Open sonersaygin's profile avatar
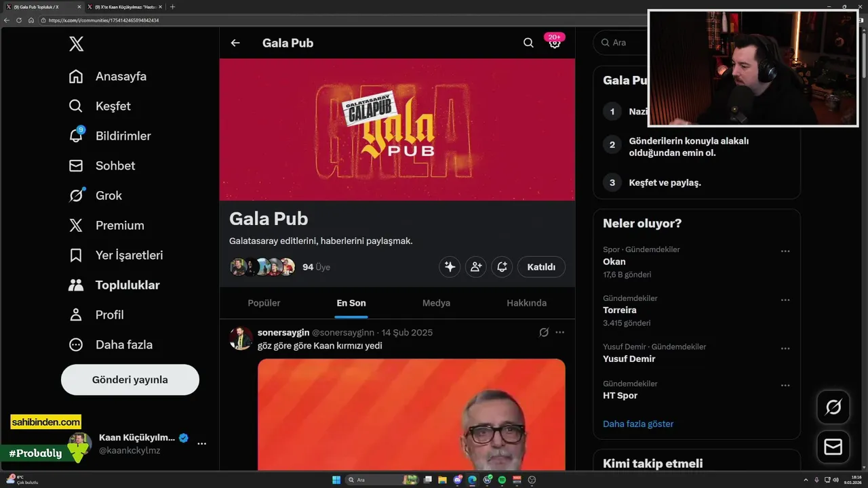 tap(241, 338)
